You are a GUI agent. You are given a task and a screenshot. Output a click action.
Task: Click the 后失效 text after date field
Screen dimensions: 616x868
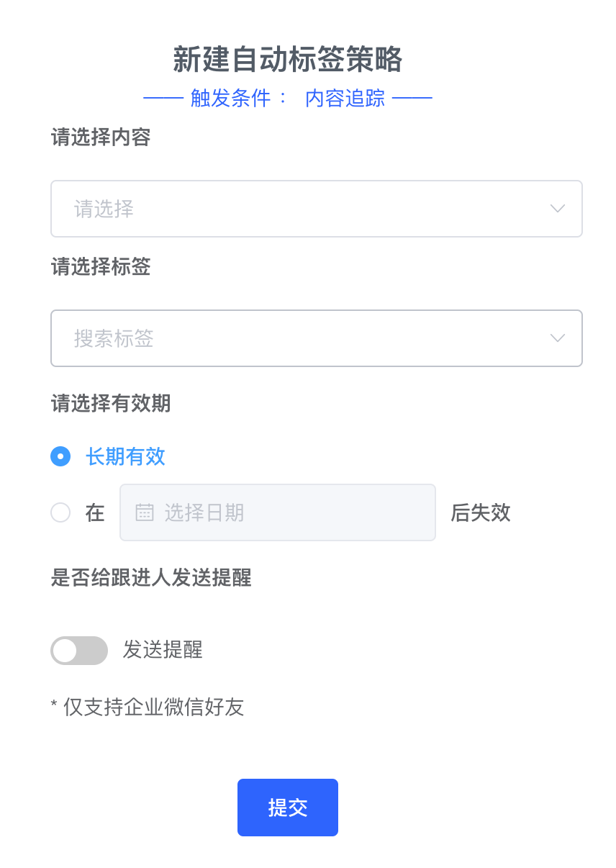click(481, 512)
